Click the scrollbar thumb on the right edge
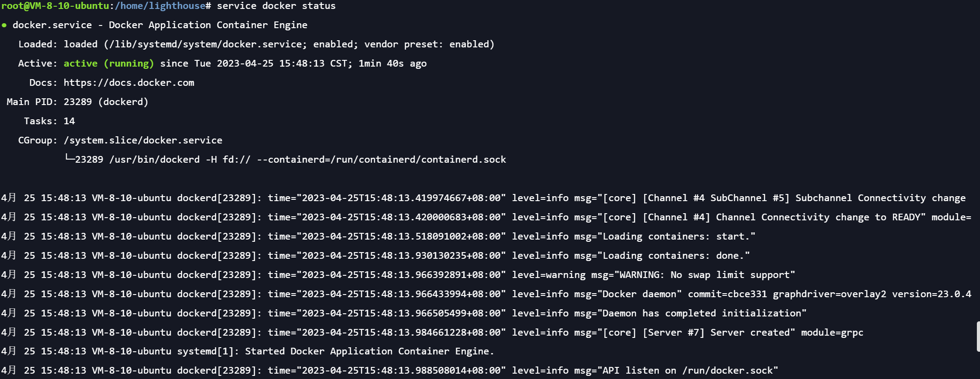 pyautogui.click(x=978, y=336)
